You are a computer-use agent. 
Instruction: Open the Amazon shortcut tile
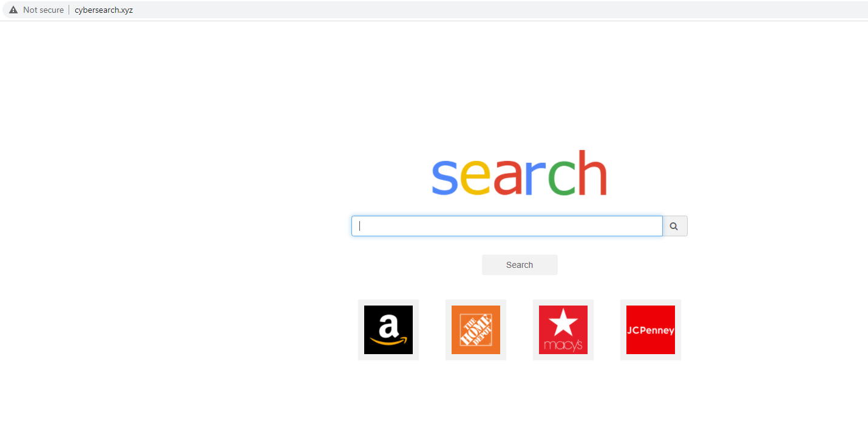[388, 330]
